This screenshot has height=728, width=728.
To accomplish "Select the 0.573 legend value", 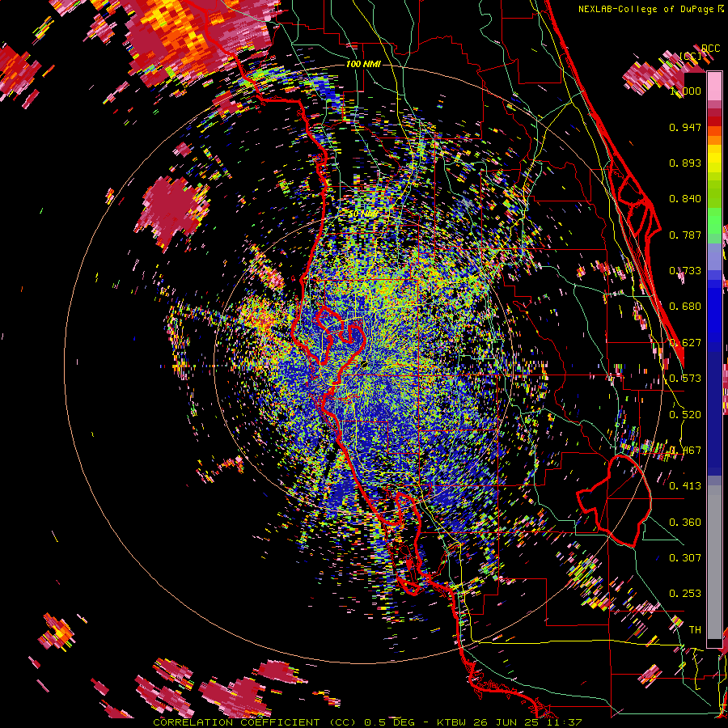I will point(685,379).
